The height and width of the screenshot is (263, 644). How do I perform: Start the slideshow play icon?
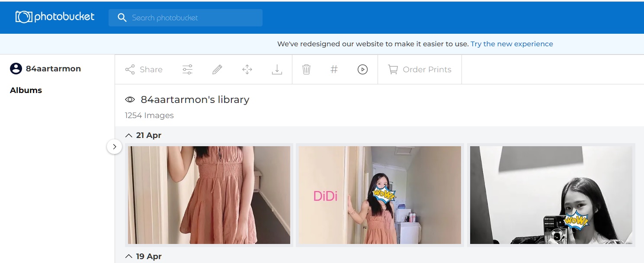tap(362, 69)
